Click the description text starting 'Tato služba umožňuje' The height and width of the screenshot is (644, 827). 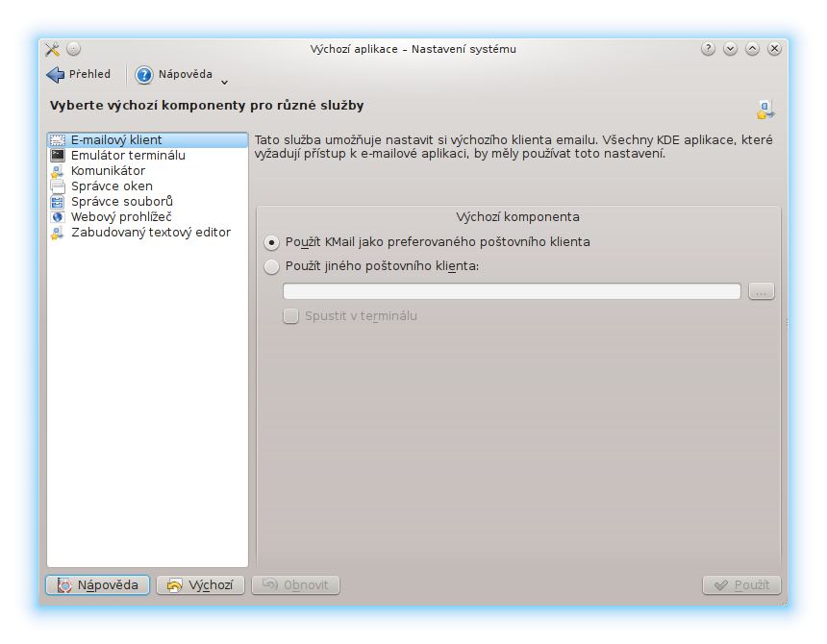514,147
